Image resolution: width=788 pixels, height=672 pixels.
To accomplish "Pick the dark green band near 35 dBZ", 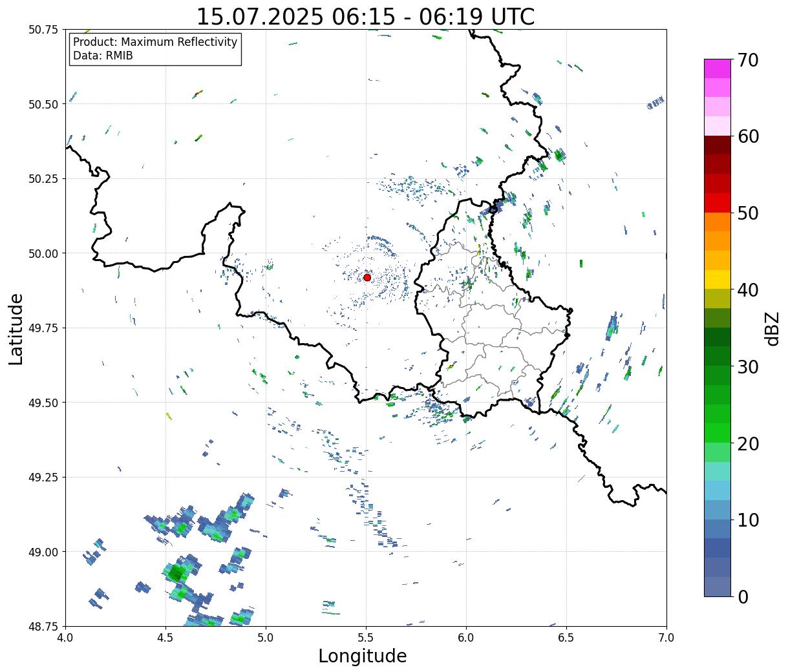I will (718, 337).
